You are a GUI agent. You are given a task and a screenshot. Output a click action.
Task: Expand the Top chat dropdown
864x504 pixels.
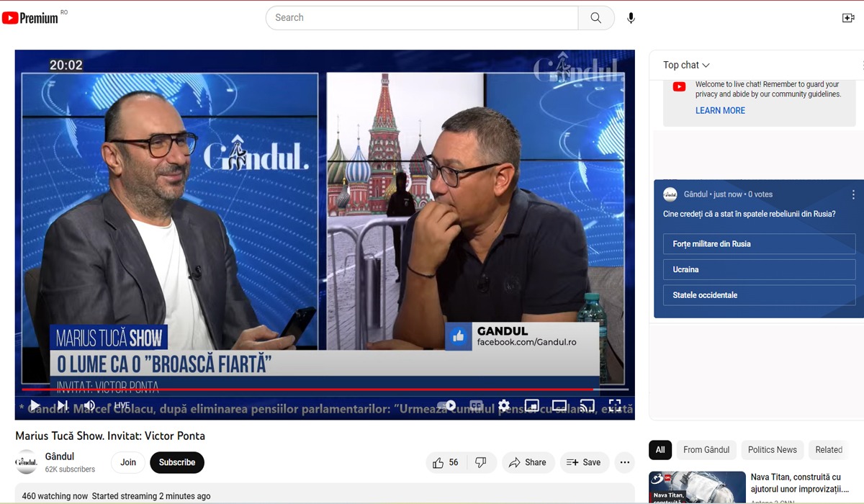coord(686,65)
